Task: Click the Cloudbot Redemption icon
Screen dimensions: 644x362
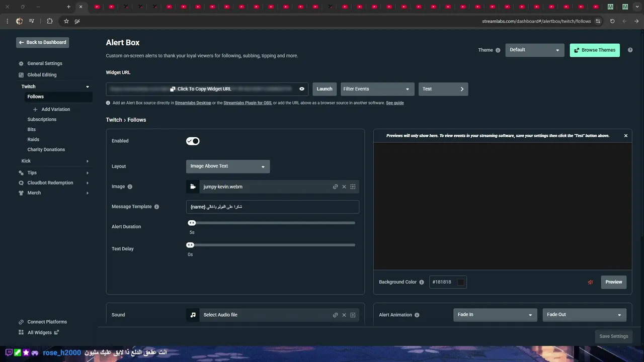Action: pos(21,183)
